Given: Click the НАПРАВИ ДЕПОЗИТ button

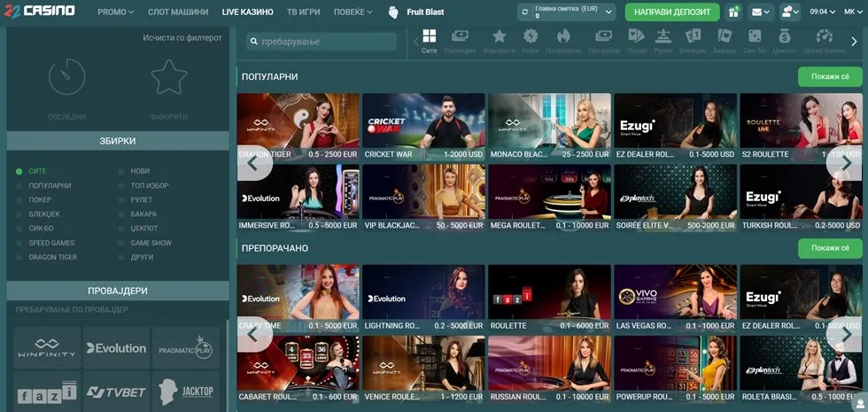Looking at the screenshot, I should (672, 12).
